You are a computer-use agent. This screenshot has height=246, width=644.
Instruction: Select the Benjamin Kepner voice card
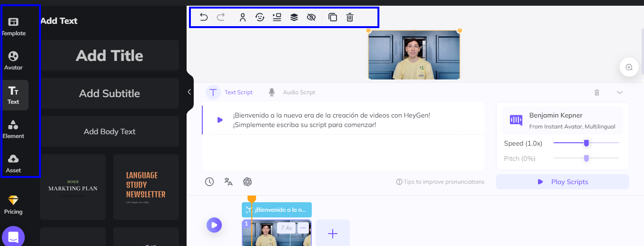point(563,120)
